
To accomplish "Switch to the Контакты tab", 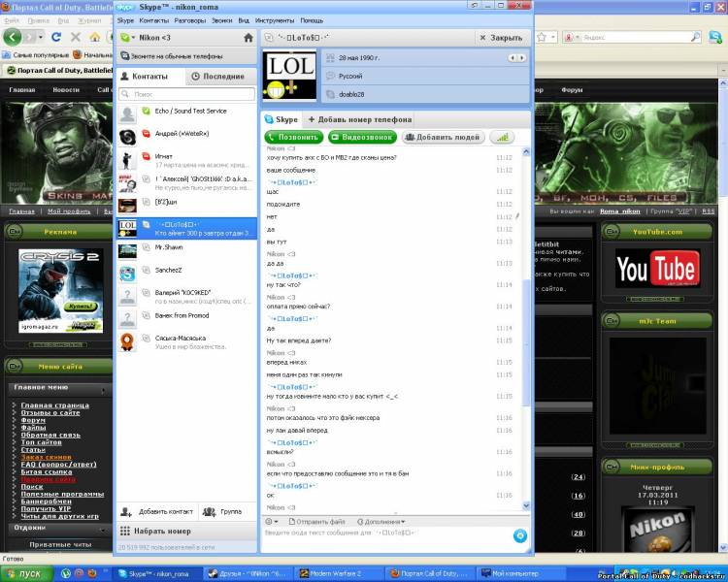I will coord(149,76).
